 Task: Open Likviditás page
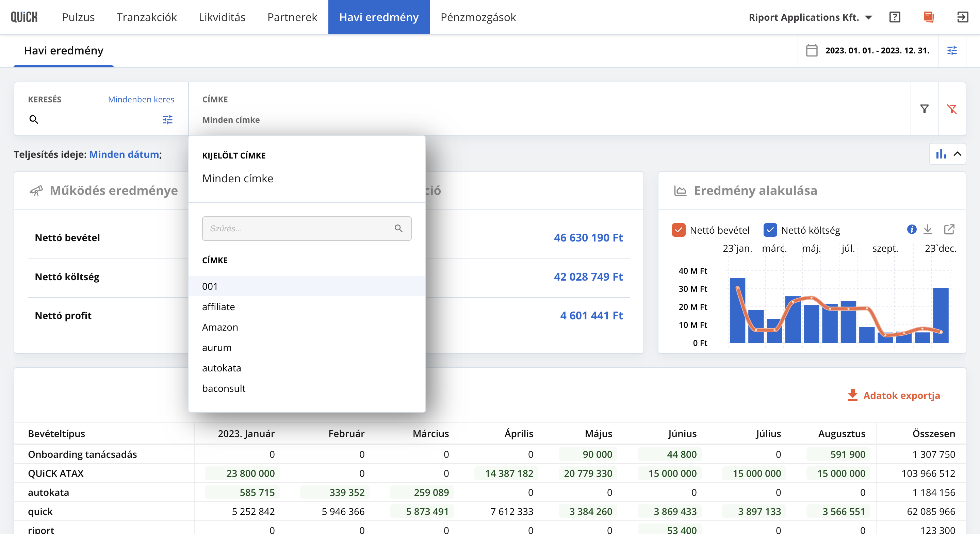(222, 17)
